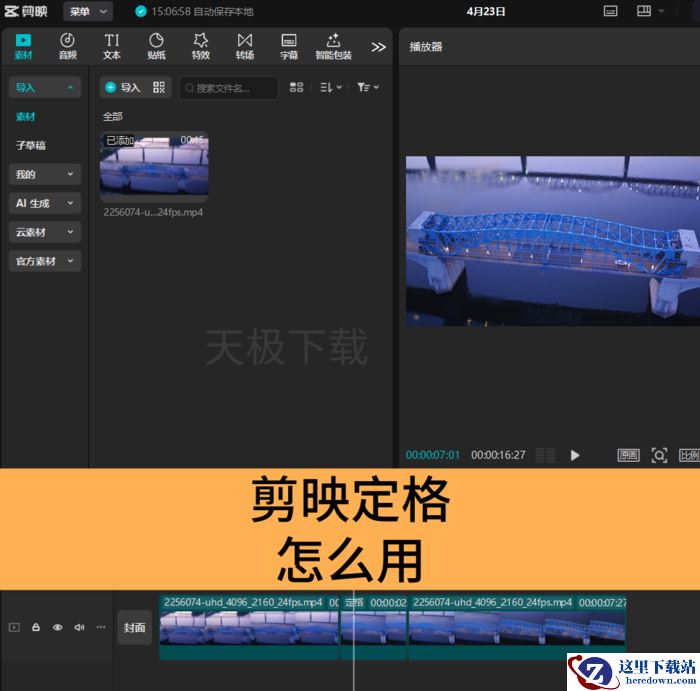Click the auto-save status checkmark icon
This screenshot has width=700, height=691.
pos(141,11)
